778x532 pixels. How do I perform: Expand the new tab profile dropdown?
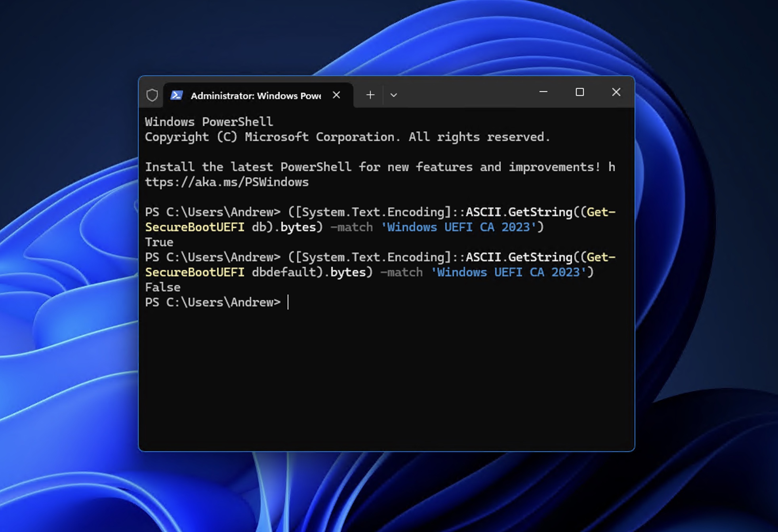393,95
